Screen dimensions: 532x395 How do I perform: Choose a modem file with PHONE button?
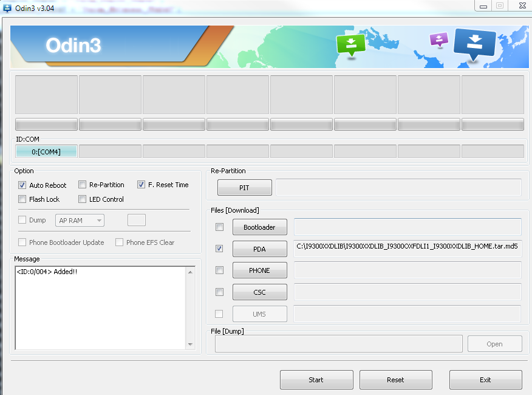click(x=259, y=270)
